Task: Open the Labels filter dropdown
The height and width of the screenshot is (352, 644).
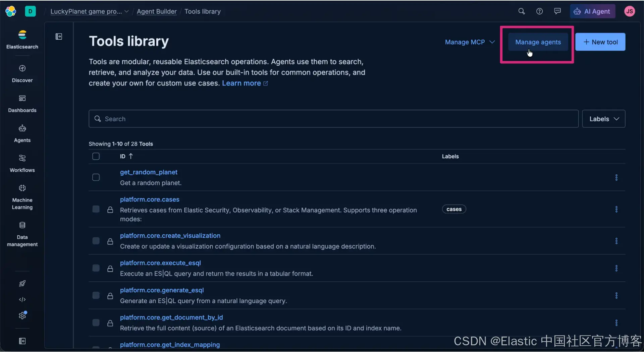Action: coord(603,119)
